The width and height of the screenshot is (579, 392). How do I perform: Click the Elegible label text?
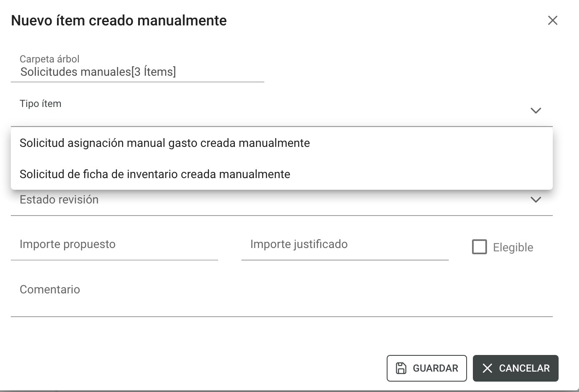(513, 248)
